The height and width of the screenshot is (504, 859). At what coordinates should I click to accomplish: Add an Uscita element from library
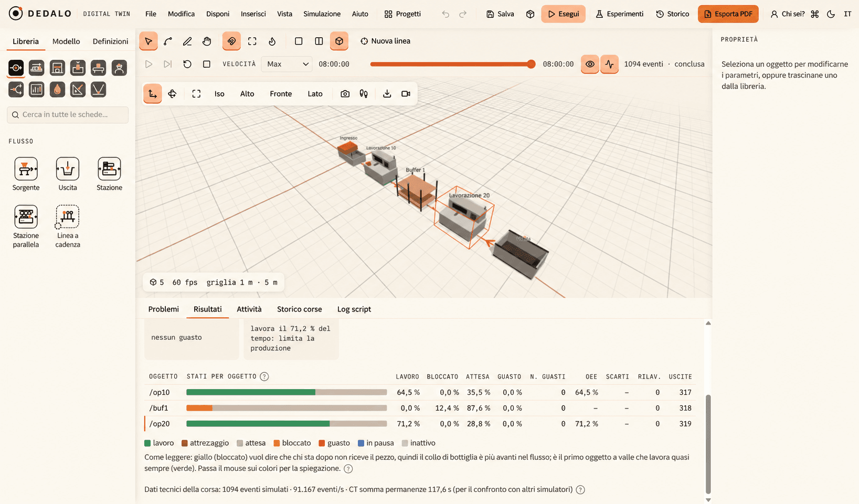click(x=67, y=175)
